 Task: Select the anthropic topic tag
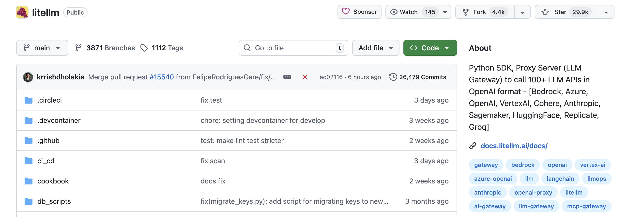(x=488, y=192)
